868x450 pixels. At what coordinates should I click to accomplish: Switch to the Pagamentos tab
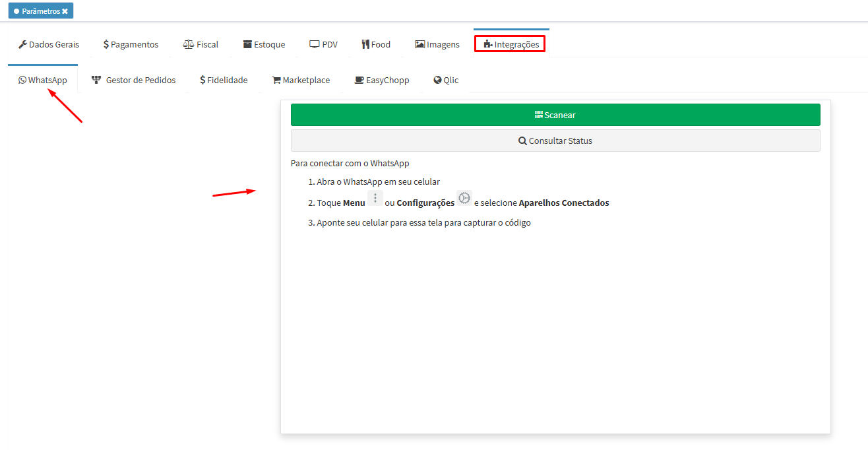pos(131,44)
